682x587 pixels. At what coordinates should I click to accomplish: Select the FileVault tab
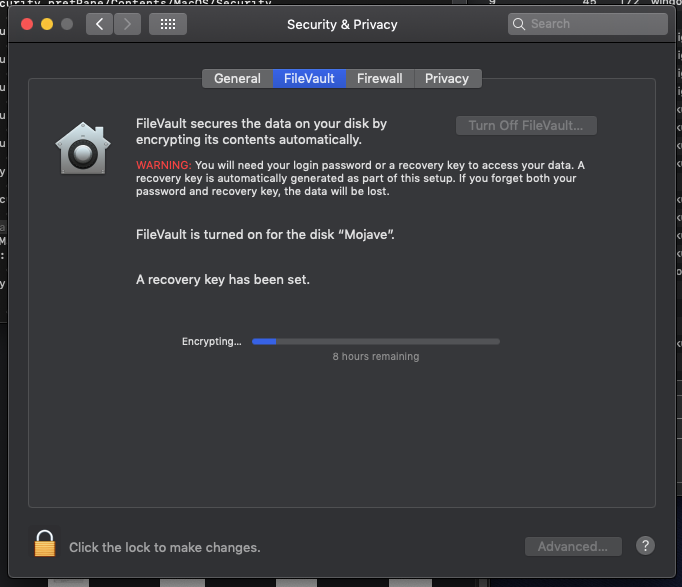click(309, 79)
